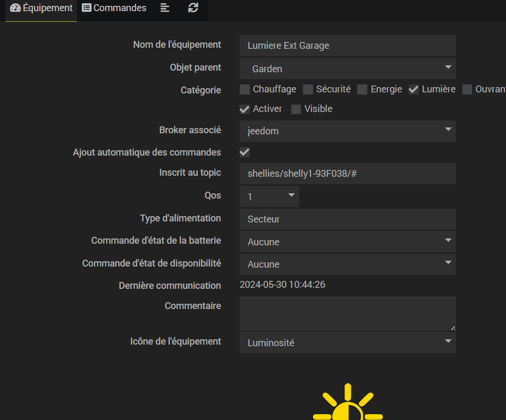Open the Qos dropdown
Viewport: 506px width, 420px height.
click(x=269, y=196)
